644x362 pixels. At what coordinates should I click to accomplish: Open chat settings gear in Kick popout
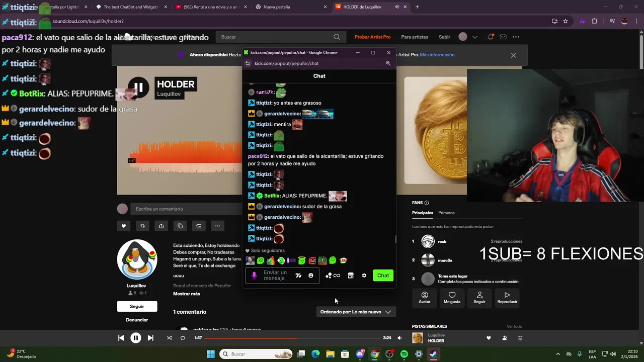pyautogui.click(x=364, y=276)
